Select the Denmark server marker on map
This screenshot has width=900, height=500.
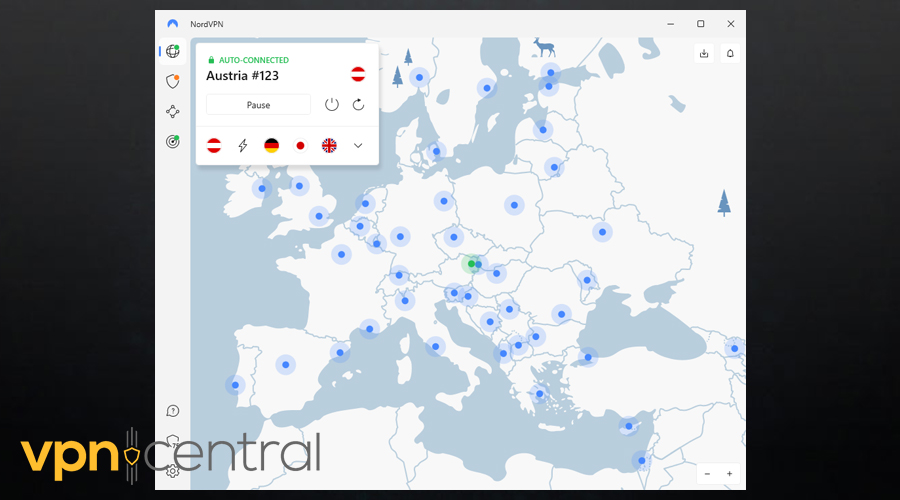[x=436, y=152]
